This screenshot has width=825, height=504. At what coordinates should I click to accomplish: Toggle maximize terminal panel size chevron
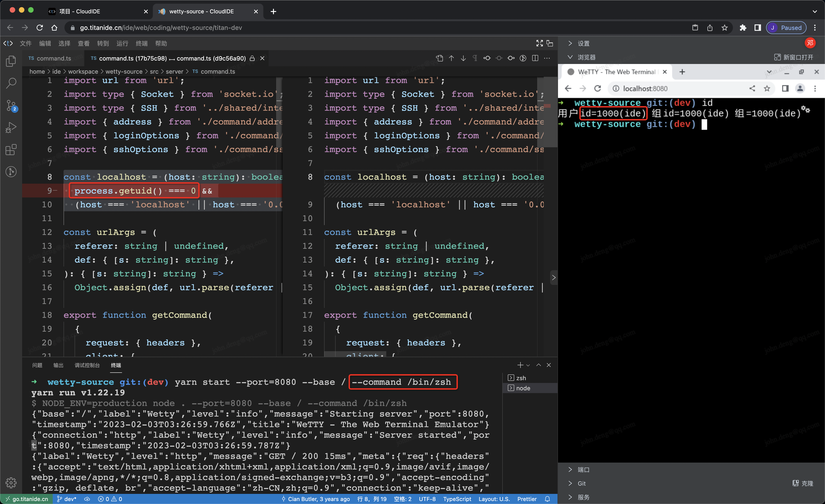pos(538,365)
